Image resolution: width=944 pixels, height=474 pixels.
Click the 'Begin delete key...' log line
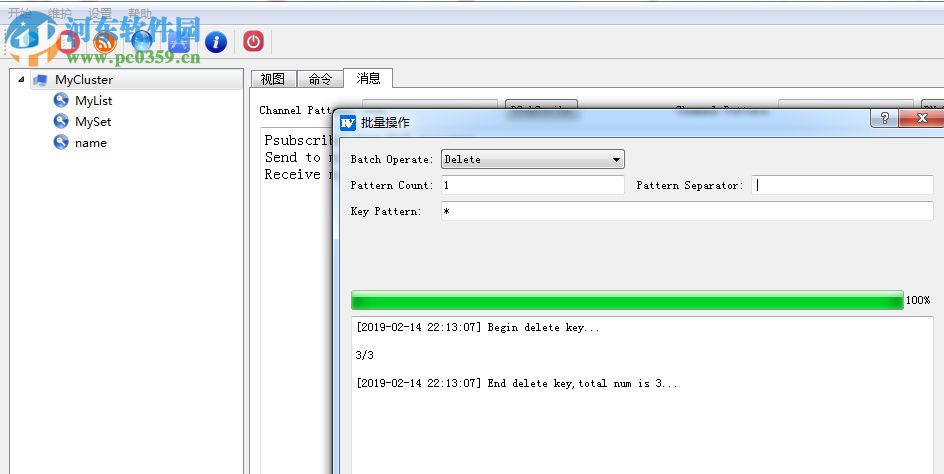477,328
